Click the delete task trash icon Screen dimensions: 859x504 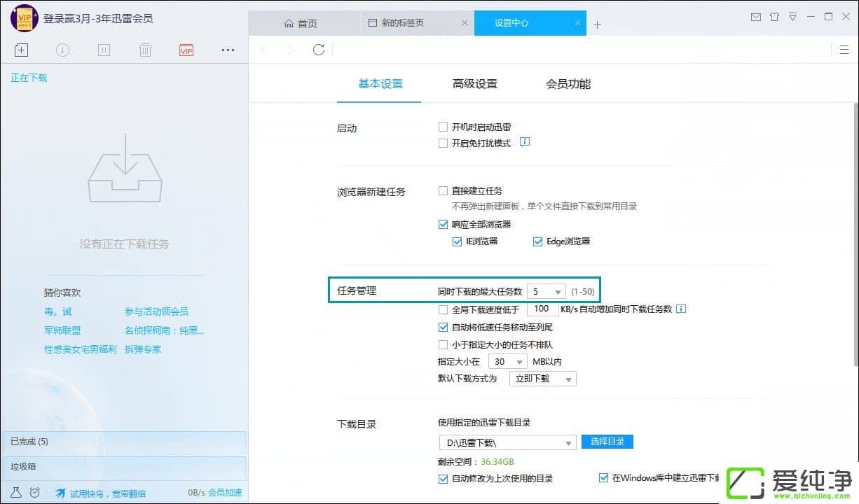145,50
